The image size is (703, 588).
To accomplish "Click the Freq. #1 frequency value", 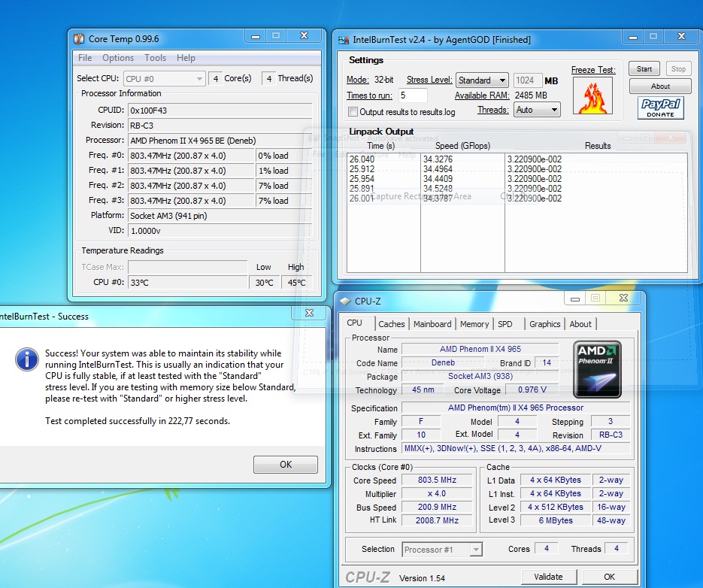I will pyautogui.click(x=190, y=171).
